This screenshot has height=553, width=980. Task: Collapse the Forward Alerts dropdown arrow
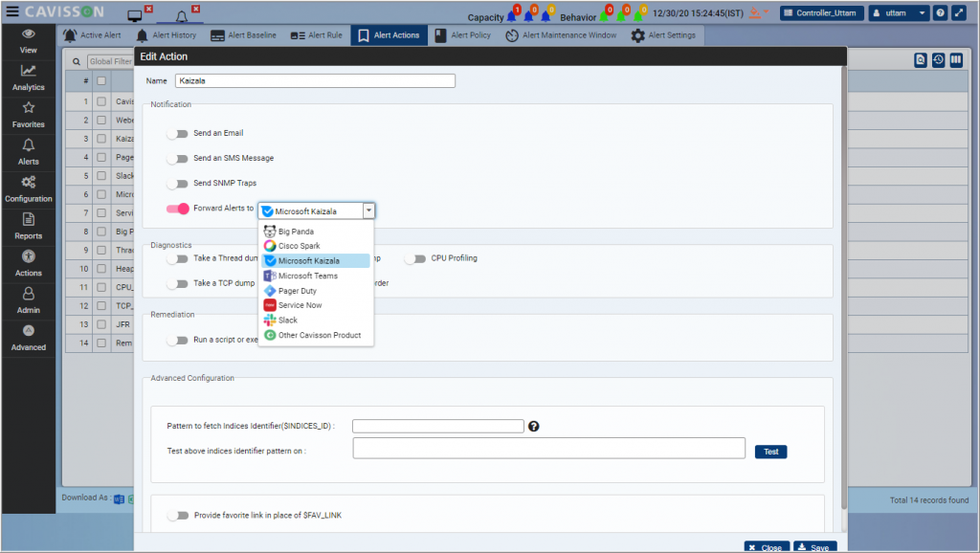pos(368,210)
